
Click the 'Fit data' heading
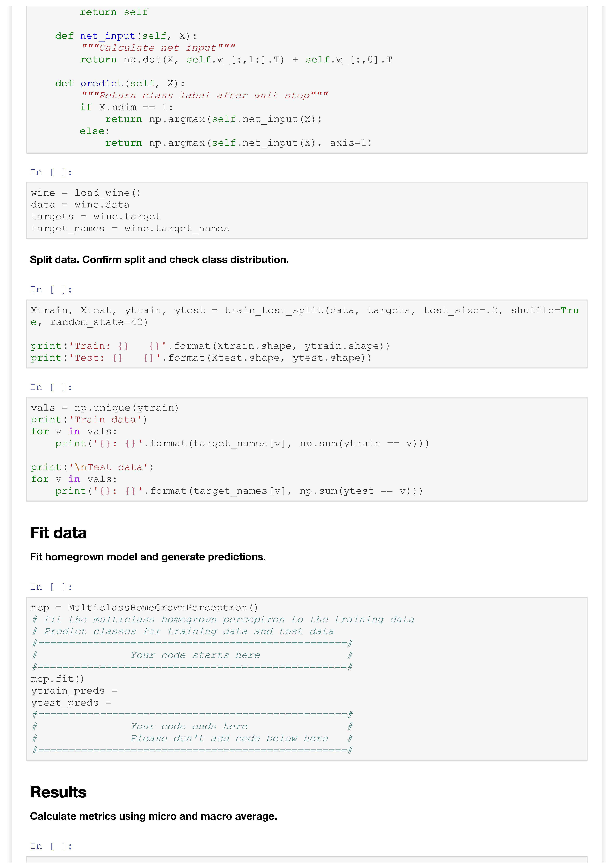[x=58, y=533]
